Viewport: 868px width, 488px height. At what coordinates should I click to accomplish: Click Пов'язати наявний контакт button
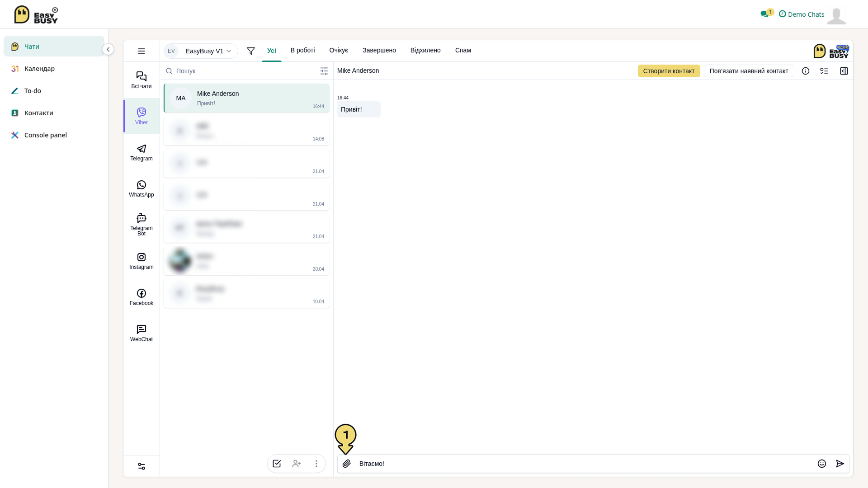(x=749, y=71)
